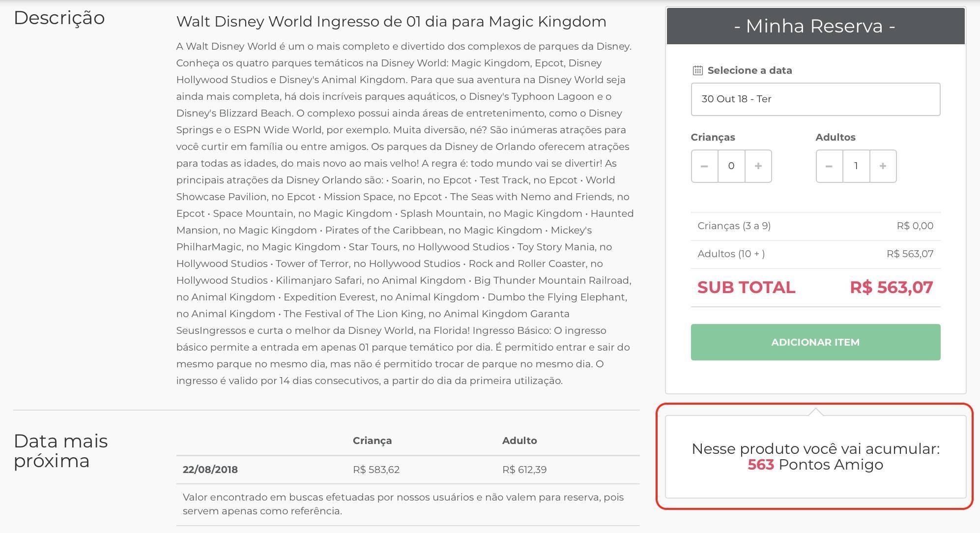Click the Adultos (10 + ) row label
Image resolution: width=980 pixels, height=533 pixels.
731,254
